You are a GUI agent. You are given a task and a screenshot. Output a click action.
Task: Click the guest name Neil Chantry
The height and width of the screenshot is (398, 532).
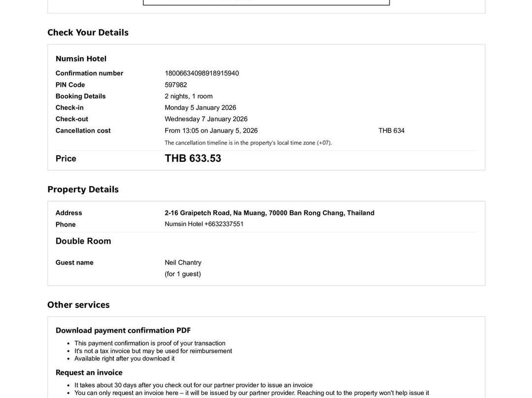click(183, 263)
